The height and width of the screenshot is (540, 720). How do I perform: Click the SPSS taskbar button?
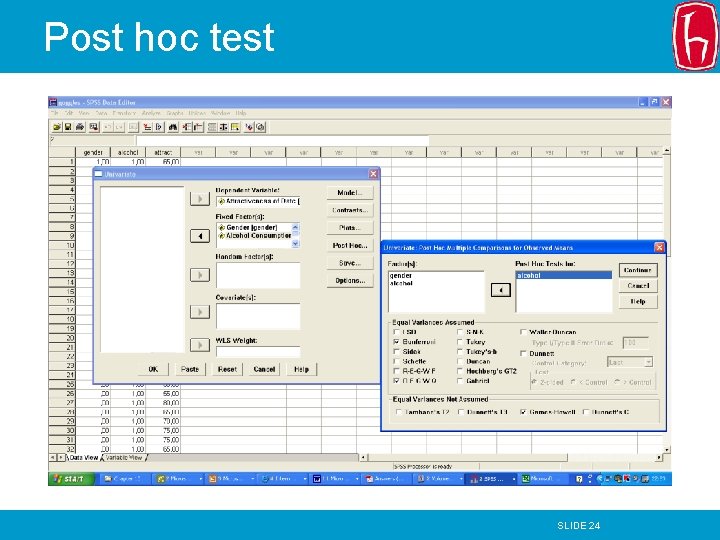pos(492,479)
